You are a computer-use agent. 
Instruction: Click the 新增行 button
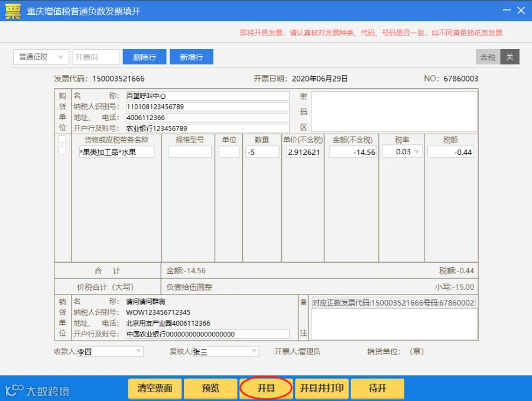[x=192, y=57]
